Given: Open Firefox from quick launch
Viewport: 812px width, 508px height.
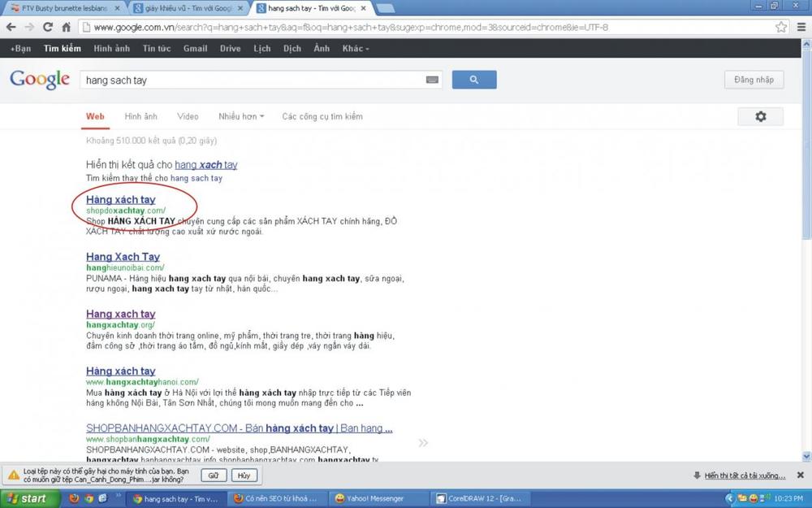Looking at the screenshot, I should pyautogui.click(x=74, y=499).
